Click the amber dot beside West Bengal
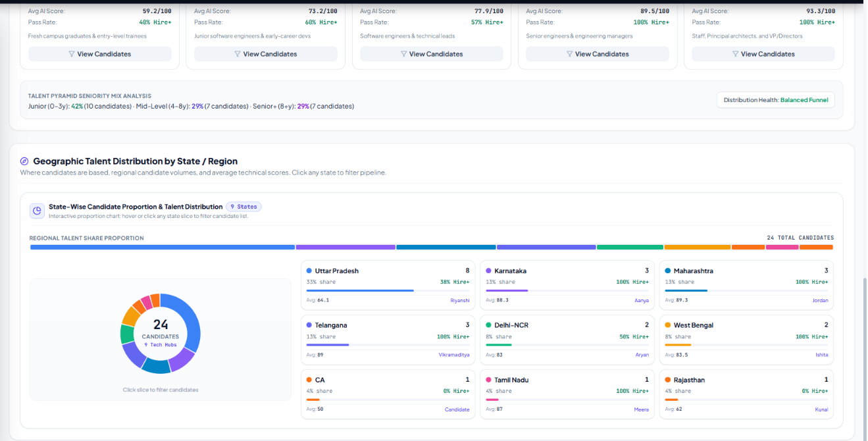The width and height of the screenshot is (868, 441). coord(667,325)
